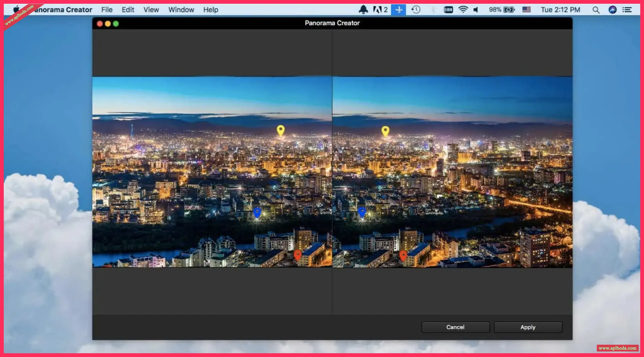Image resolution: width=644 pixels, height=357 pixels.
Task: Open volume control icon
Action: [x=476, y=10]
